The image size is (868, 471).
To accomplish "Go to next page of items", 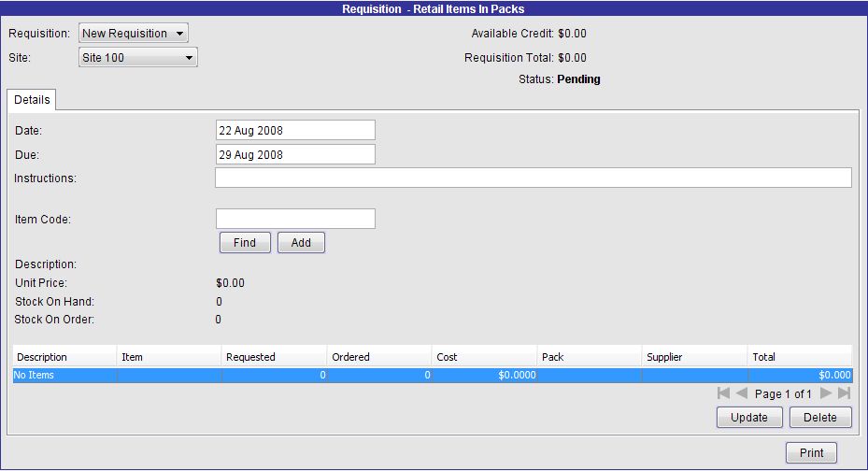I will pyautogui.click(x=826, y=393).
